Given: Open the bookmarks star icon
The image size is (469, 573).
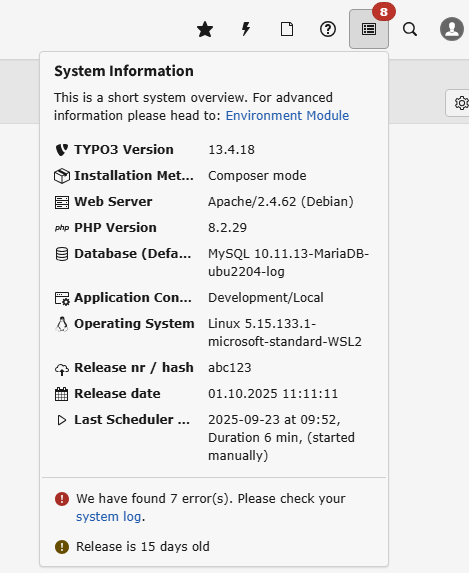Looking at the screenshot, I should coord(205,29).
